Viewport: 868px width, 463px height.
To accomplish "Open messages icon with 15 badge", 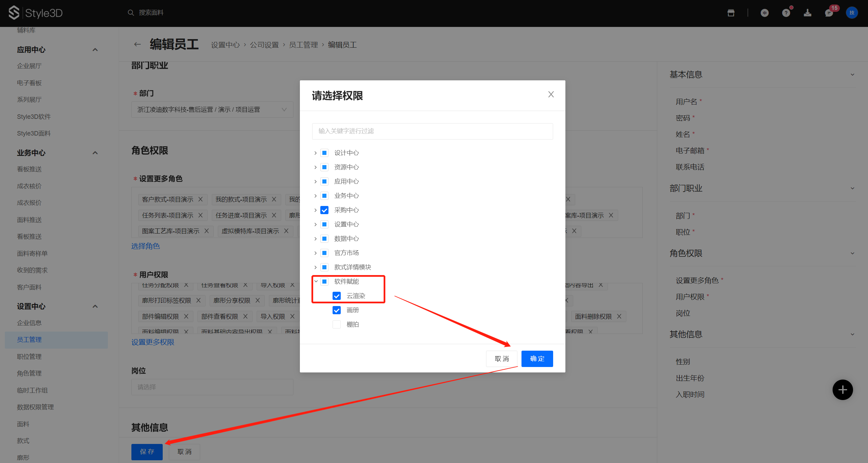I will click(x=829, y=13).
